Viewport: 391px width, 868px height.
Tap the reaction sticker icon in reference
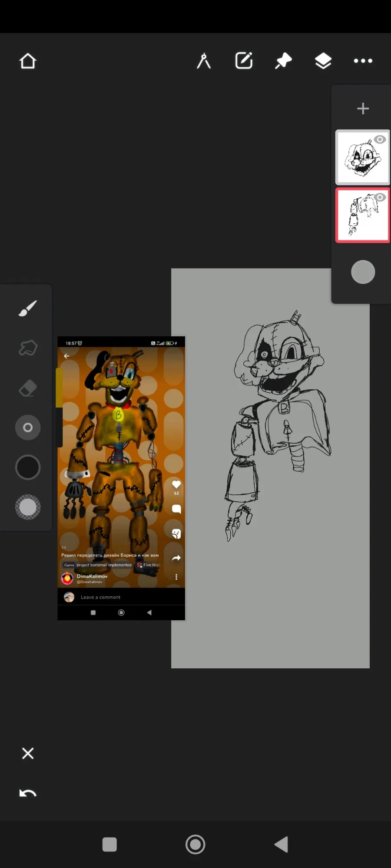point(176,533)
